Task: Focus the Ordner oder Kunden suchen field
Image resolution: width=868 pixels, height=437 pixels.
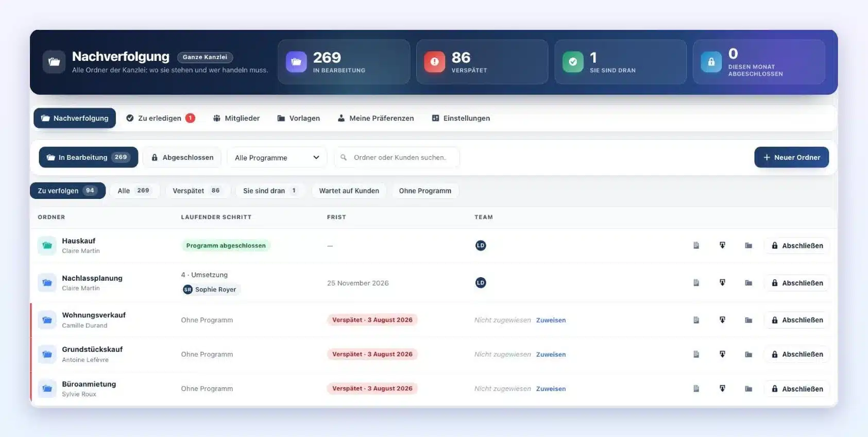Action: pos(397,157)
